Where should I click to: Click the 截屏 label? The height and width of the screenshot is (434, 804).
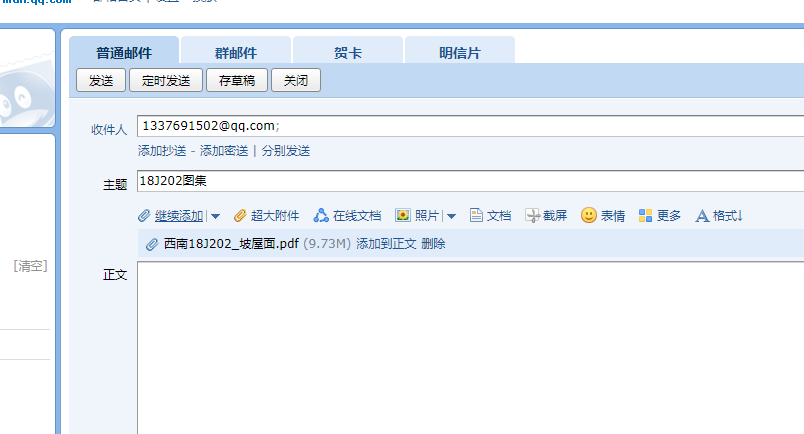(x=555, y=216)
